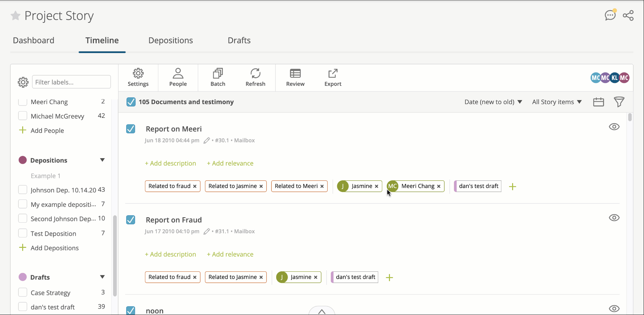The width and height of the screenshot is (644, 315).
Task: Click the share icon at top right
Action: pos(628,15)
